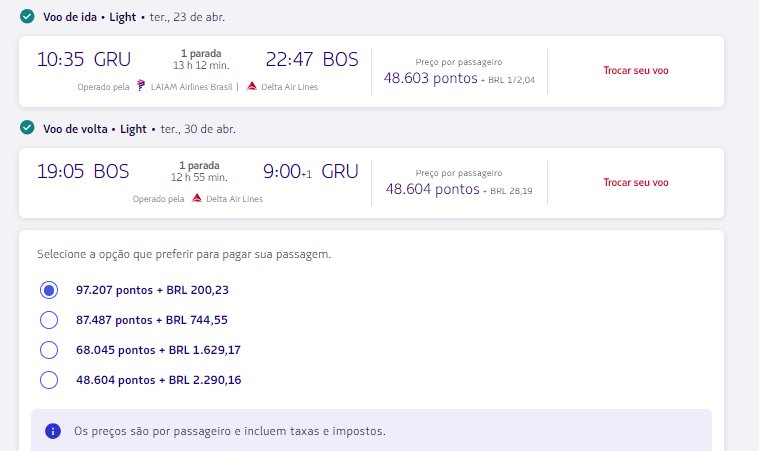
Task: Click Trocar seu voo for the return flight
Action: pyautogui.click(x=636, y=182)
